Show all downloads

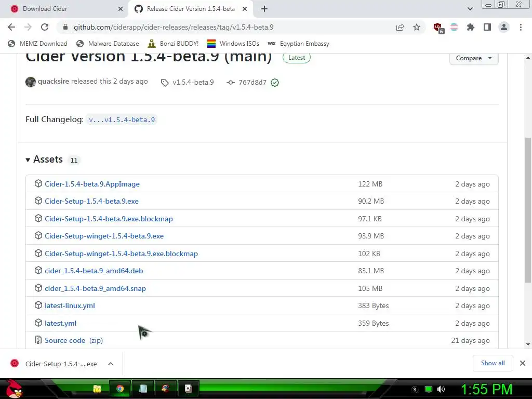(x=493, y=363)
